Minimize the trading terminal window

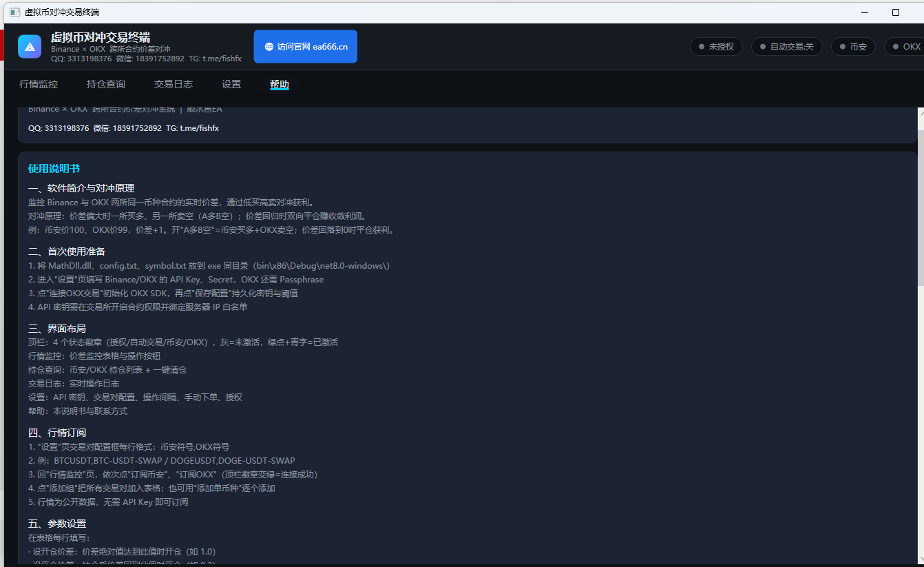(865, 12)
